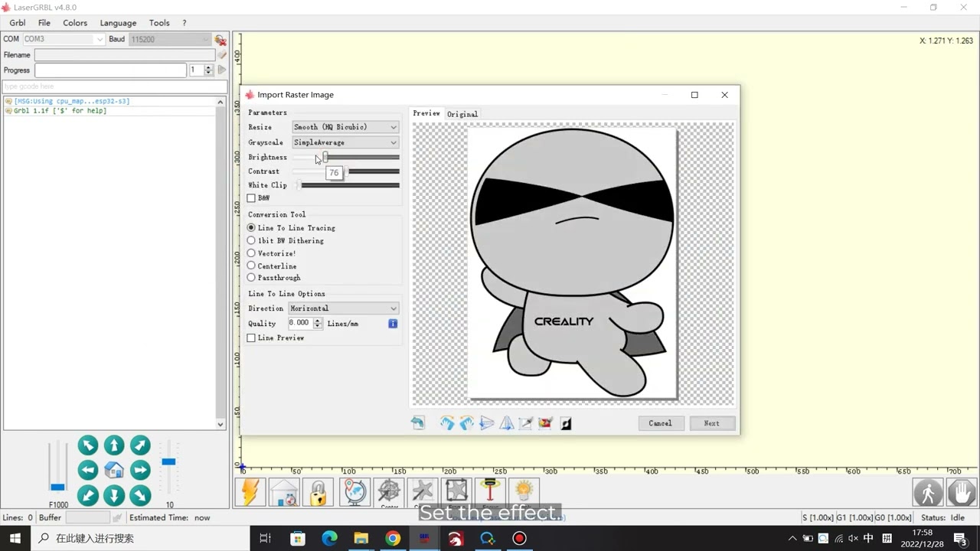The height and width of the screenshot is (551, 980).
Task: Open the Colors menu
Action: tap(75, 23)
